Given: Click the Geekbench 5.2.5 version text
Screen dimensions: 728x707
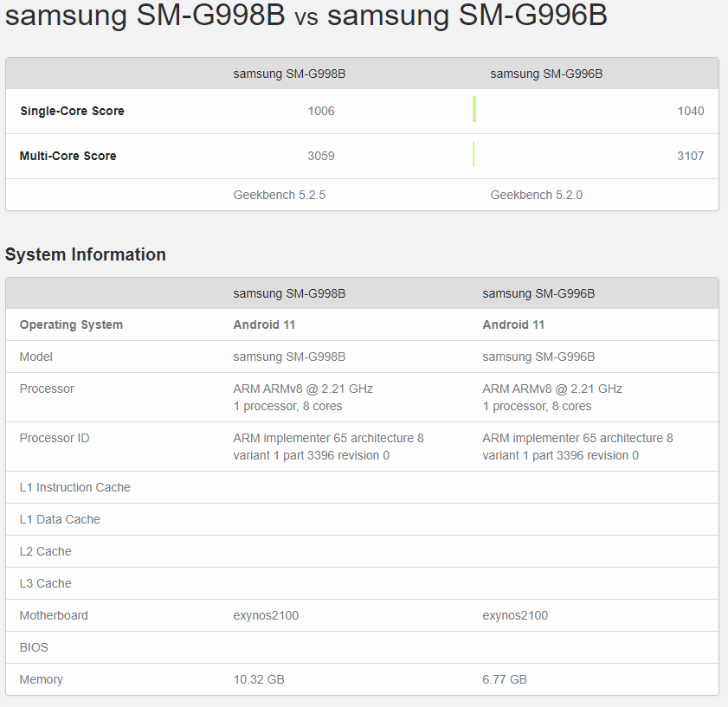Looking at the screenshot, I should pyautogui.click(x=279, y=195).
